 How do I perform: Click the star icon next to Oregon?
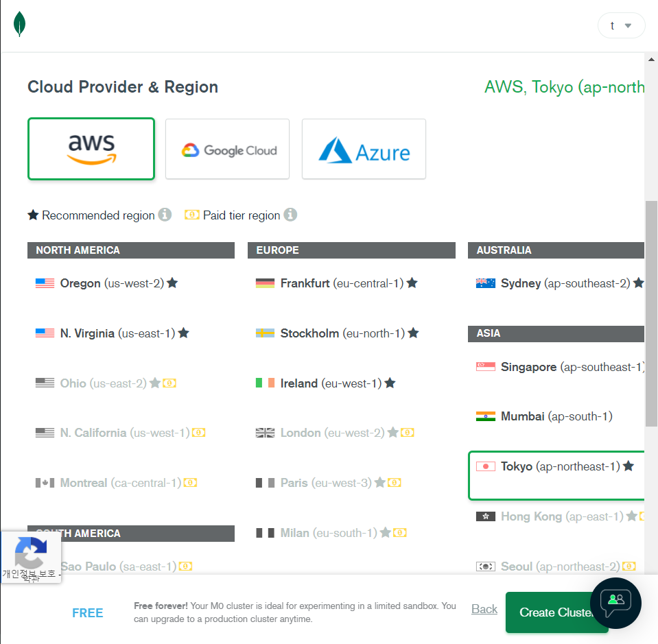(x=172, y=283)
